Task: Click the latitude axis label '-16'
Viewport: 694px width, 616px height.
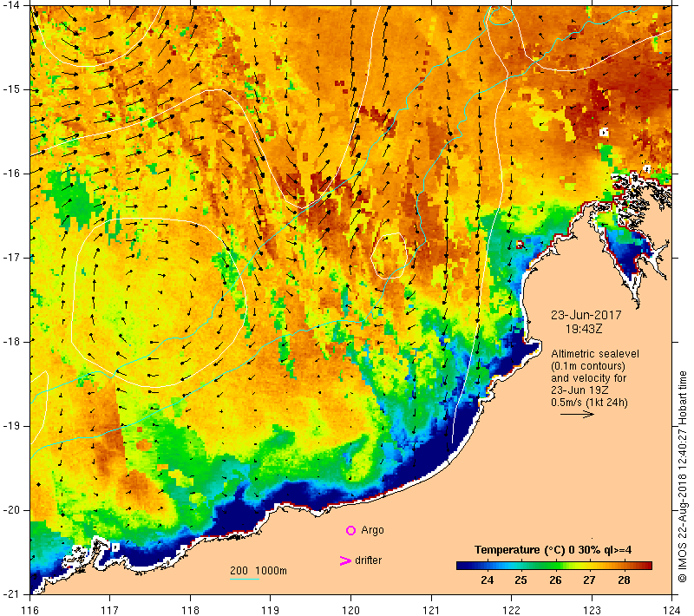Action: point(10,173)
